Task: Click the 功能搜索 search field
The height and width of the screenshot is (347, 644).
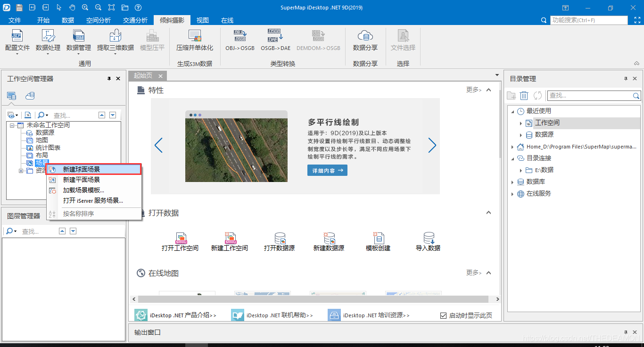Action: (x=589, y=20)
